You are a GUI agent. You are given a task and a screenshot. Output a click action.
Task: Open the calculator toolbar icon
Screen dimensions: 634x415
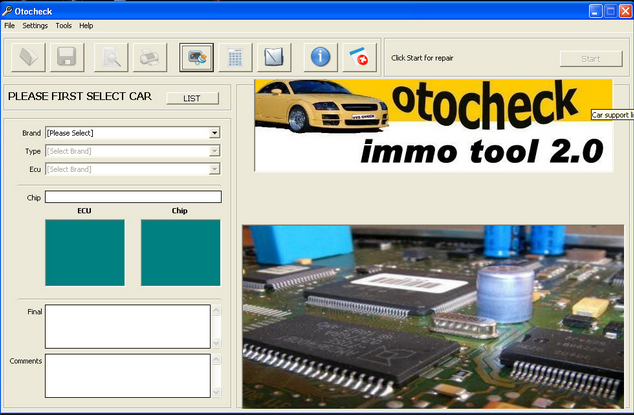click(x=235, y=57)
